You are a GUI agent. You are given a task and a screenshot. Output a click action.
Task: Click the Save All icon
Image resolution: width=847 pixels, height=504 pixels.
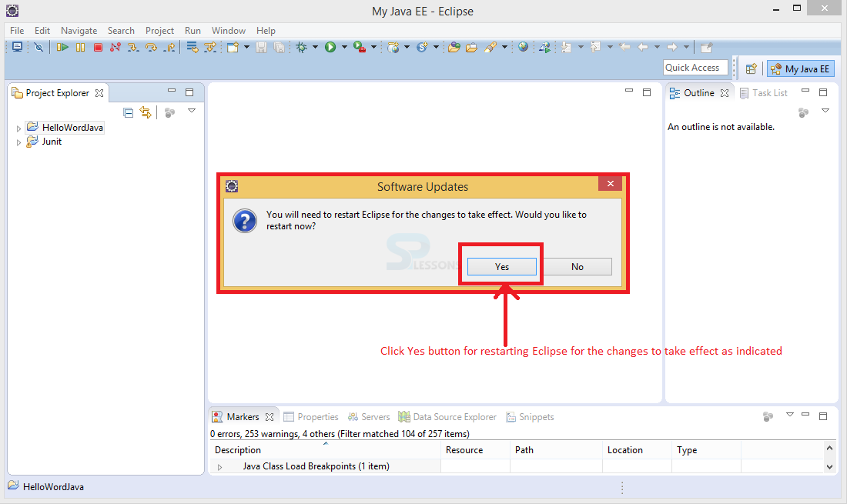pyautogui.click(x=280, y=48)
